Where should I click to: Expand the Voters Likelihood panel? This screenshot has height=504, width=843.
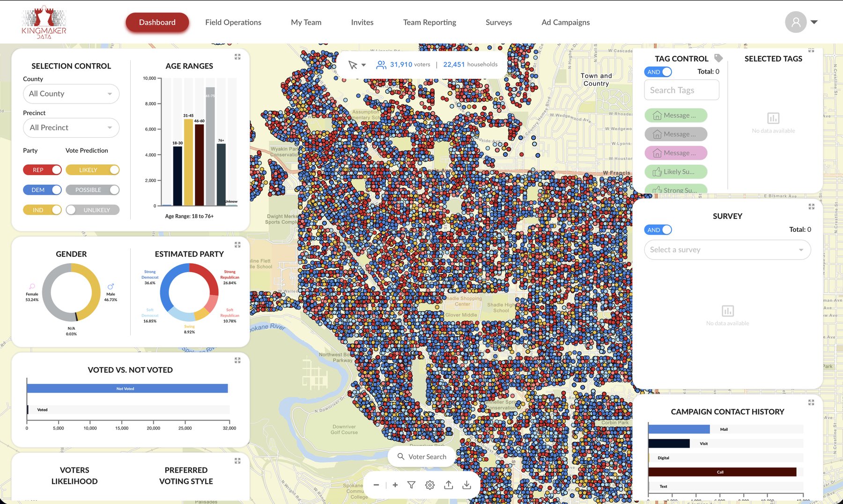(x=237, y=461)
